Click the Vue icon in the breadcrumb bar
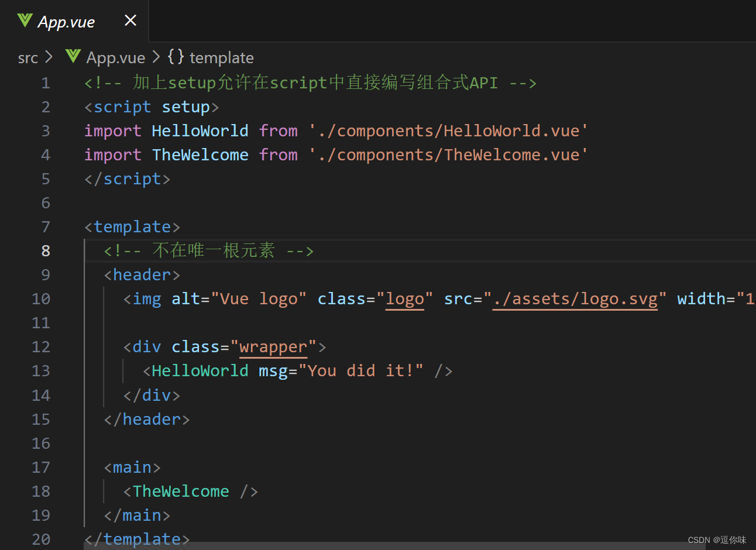 point(72,57)
